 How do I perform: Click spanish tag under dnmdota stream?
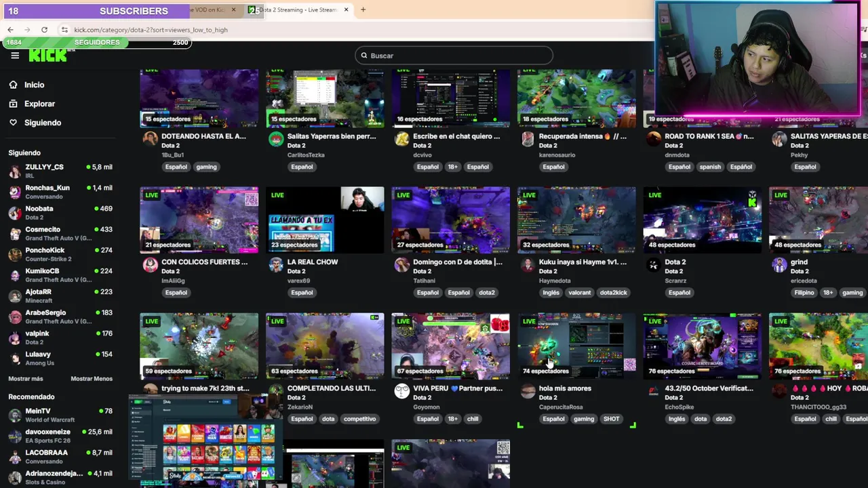[710, 167]
